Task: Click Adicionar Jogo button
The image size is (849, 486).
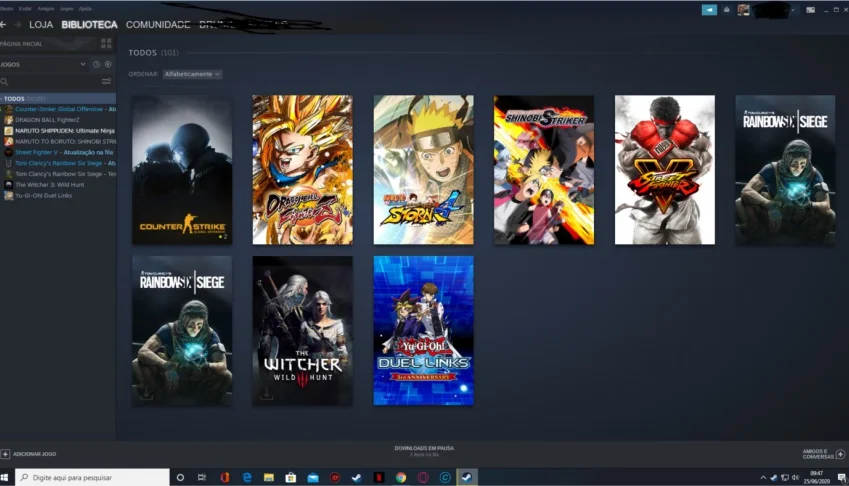Action: [29, 454]
